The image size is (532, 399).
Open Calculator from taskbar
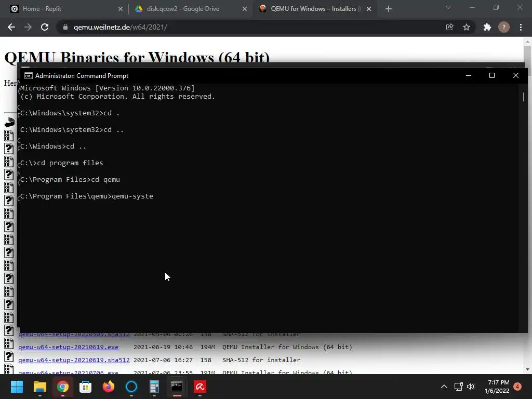tap(154, 387)
